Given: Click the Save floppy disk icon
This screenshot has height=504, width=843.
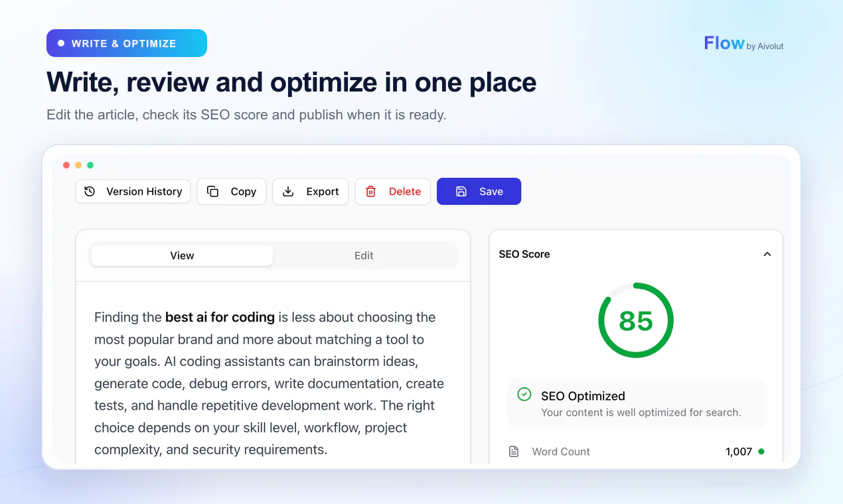Looking at the screenshot, I should click(461, 192).
